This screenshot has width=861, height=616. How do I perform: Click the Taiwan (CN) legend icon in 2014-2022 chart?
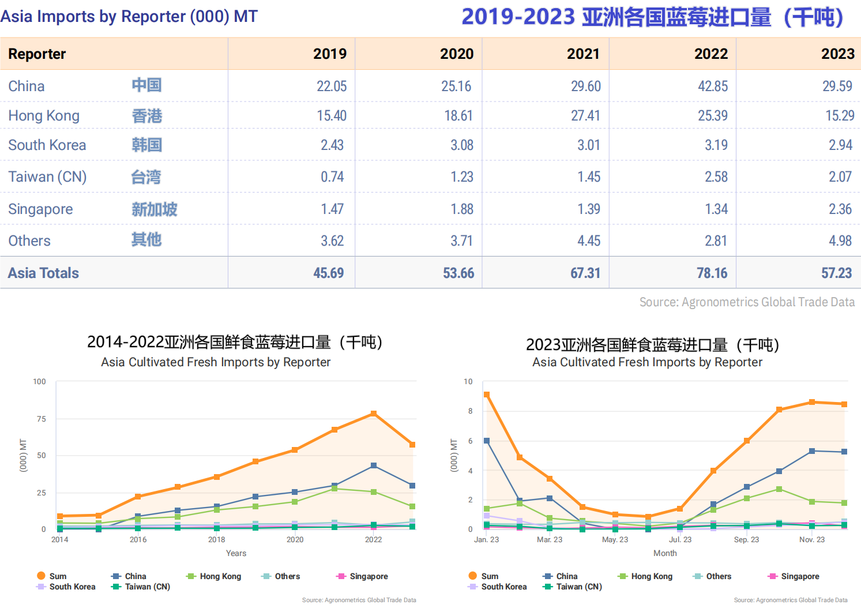[x=116, y=587]
